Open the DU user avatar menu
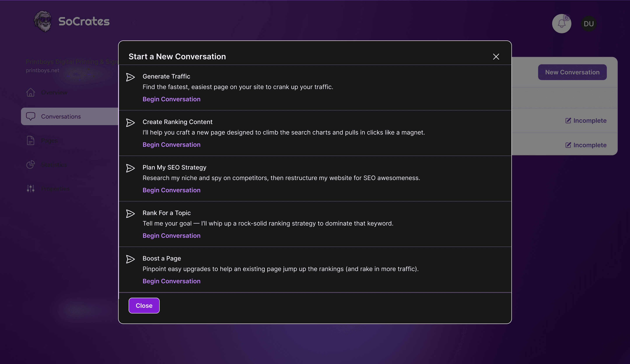This screenshot has height=364, width=630. tap(588, 24)
